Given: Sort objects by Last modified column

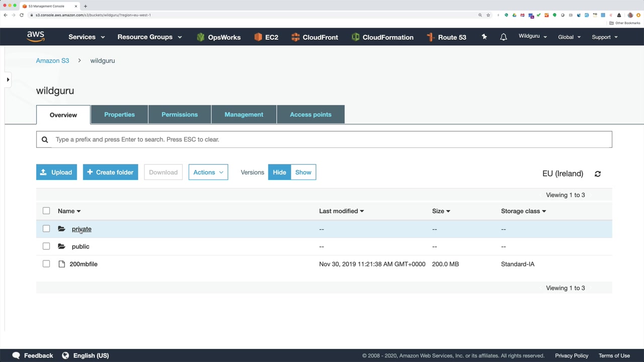Looking at the screenshot, I should click(x=341, y=211).
